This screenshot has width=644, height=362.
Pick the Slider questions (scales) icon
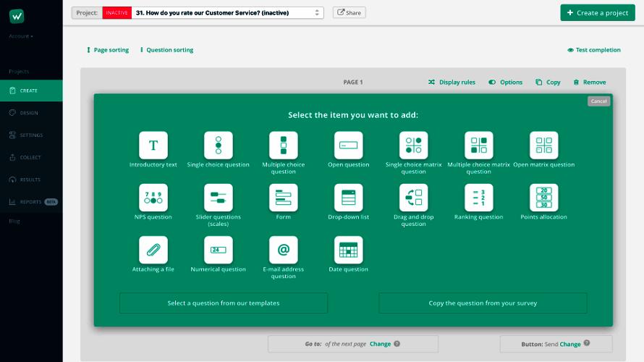[x=219, y=198]
